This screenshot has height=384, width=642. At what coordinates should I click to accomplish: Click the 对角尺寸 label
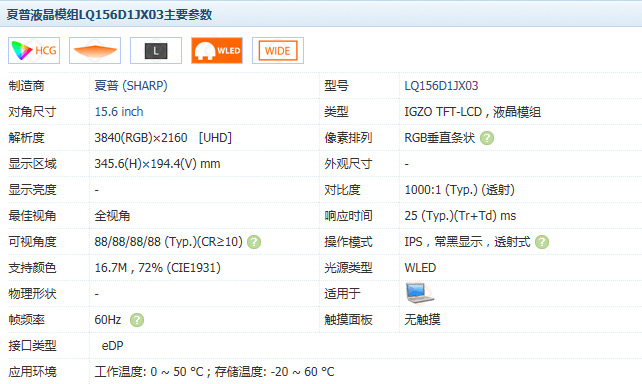point(32,112)
